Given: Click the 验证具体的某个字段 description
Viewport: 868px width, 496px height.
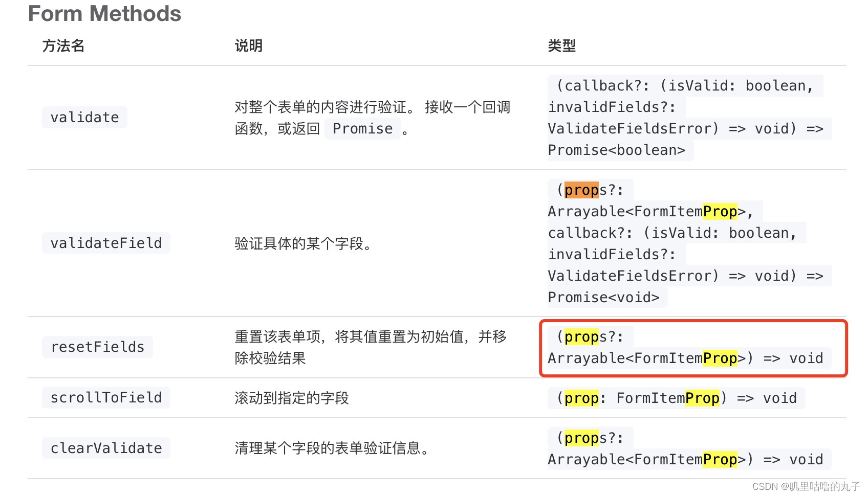Looking at the screenshot, I should tap(303, 243).
